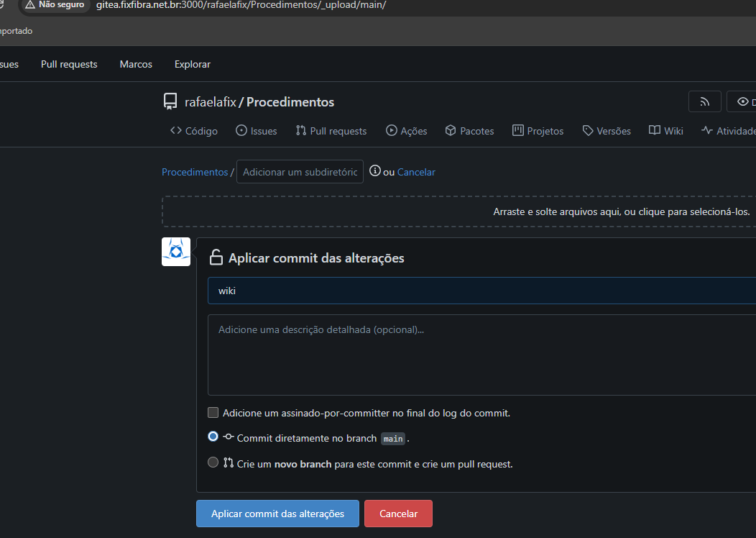Click the user avatar thumbnail

pyautogui.click(x=176, y=252)
